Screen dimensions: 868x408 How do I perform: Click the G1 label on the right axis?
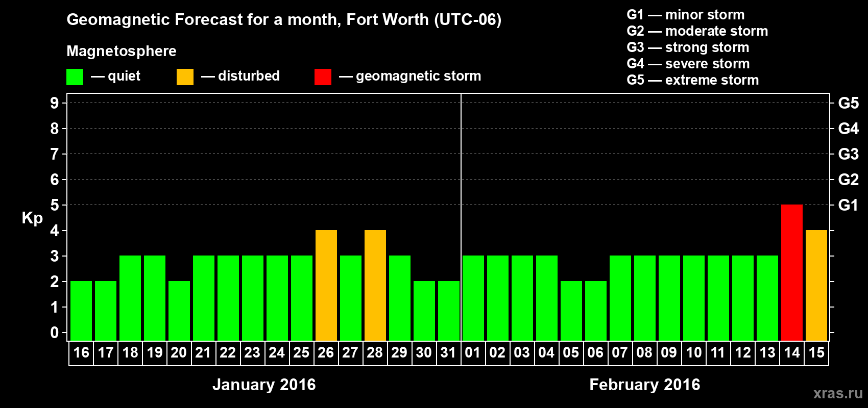(x=849, y=205)
